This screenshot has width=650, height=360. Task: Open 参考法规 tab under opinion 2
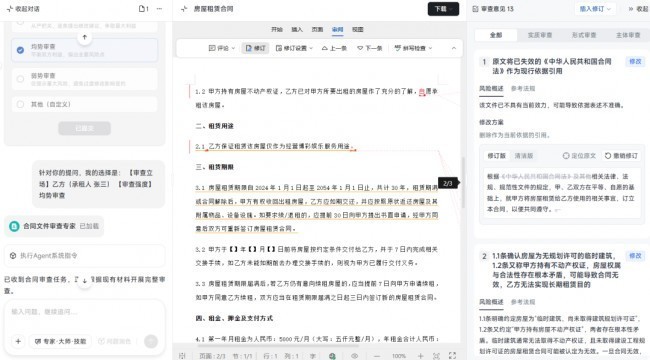(523, 302)
